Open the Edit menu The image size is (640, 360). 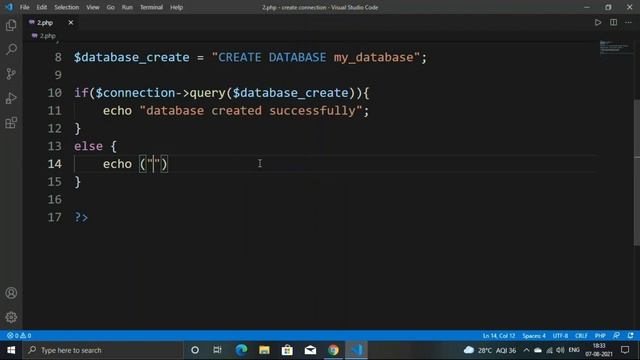pyautogui.click(x=42, y=7)
